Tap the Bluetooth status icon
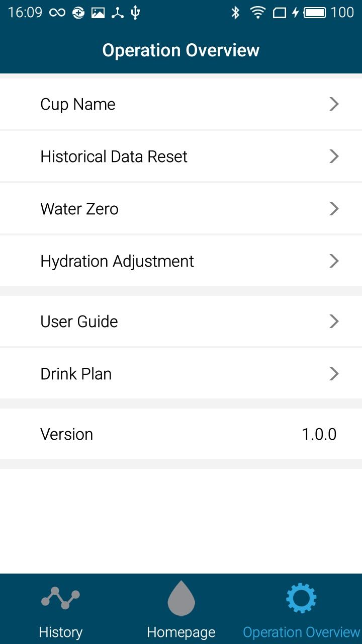Viewport: 362px width, 644px height. click(x=235, y=13)
